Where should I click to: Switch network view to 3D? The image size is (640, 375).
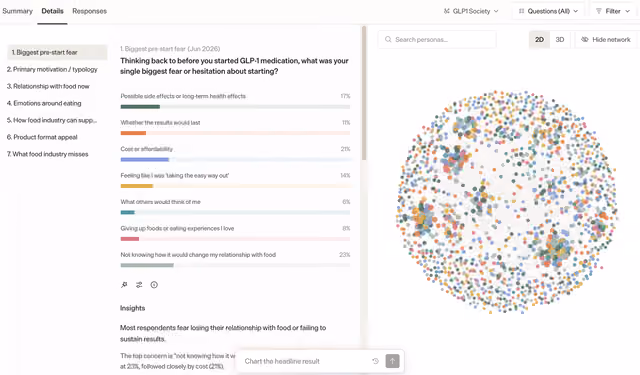[x=560, y=40]
